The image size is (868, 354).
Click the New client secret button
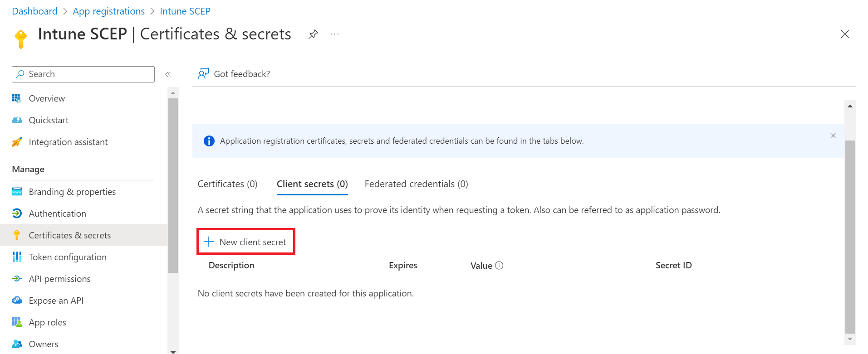coord(246,242)
